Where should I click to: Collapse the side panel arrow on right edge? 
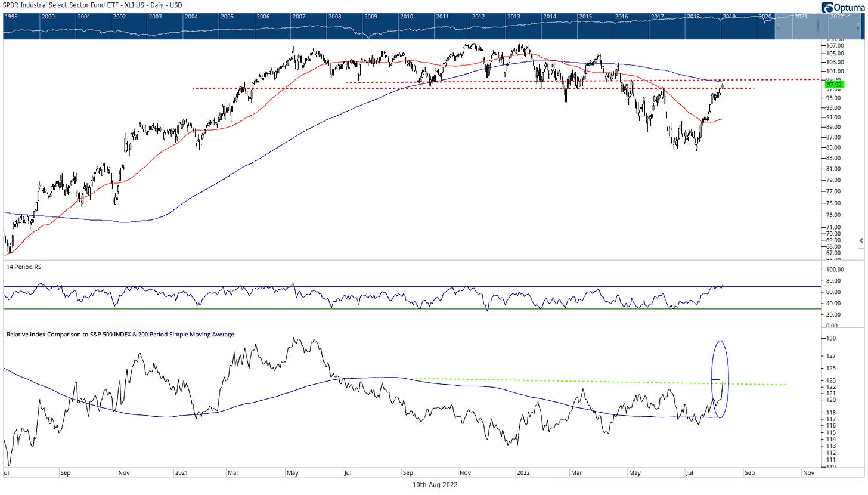[861, 240]
